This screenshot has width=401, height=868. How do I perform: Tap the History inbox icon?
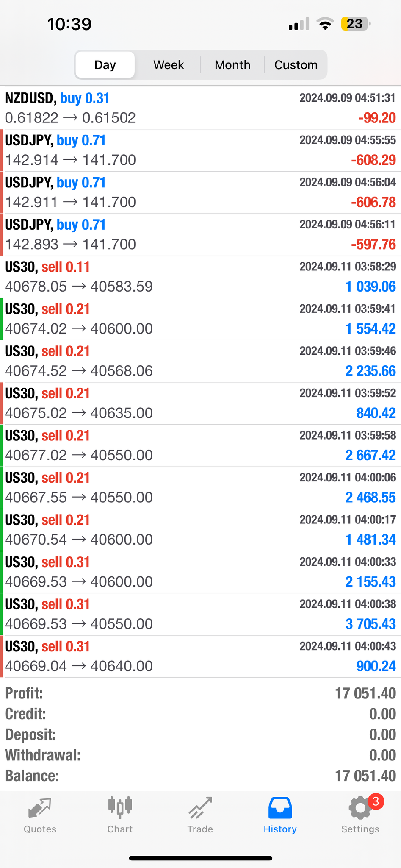280,808
